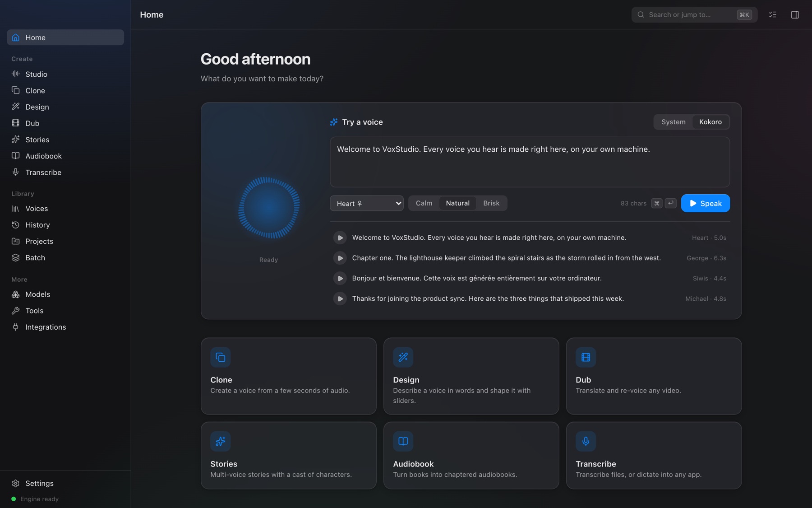Select the Brisk speaking pace
Screen dimensions: 812x508
click(x=491, y=203)
